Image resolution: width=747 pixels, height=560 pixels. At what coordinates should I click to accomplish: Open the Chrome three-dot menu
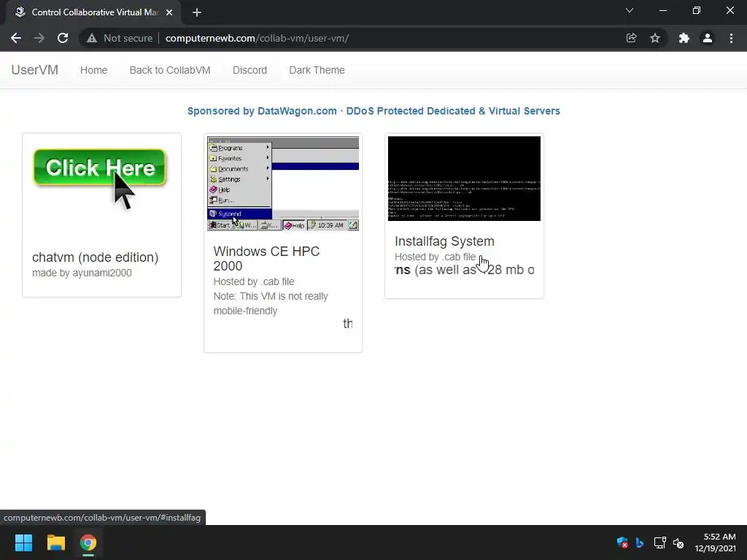pyautogui.click(x=731, y=38)
